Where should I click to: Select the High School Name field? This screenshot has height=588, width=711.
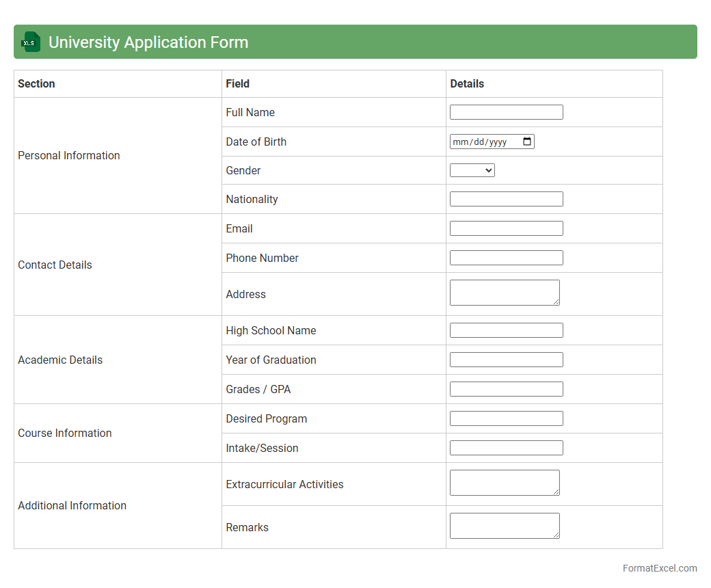[506, 330]
